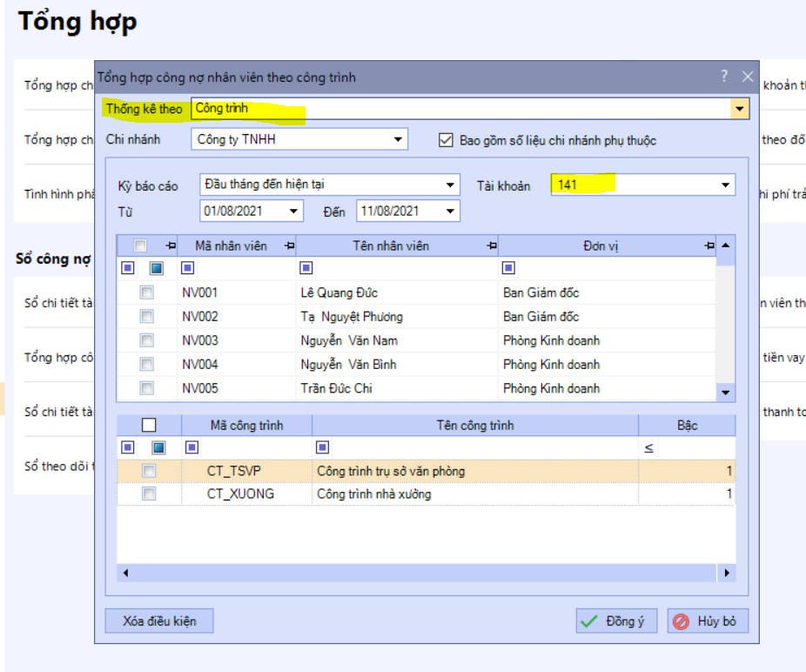Click the filter icon under Mã nhân viên
The height and width of the screenshot is (672, 806).
[187, 268]
